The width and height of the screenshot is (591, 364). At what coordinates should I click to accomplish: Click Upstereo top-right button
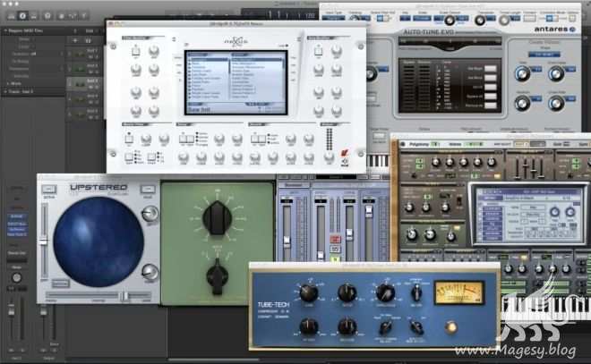[x=148, y=189]
